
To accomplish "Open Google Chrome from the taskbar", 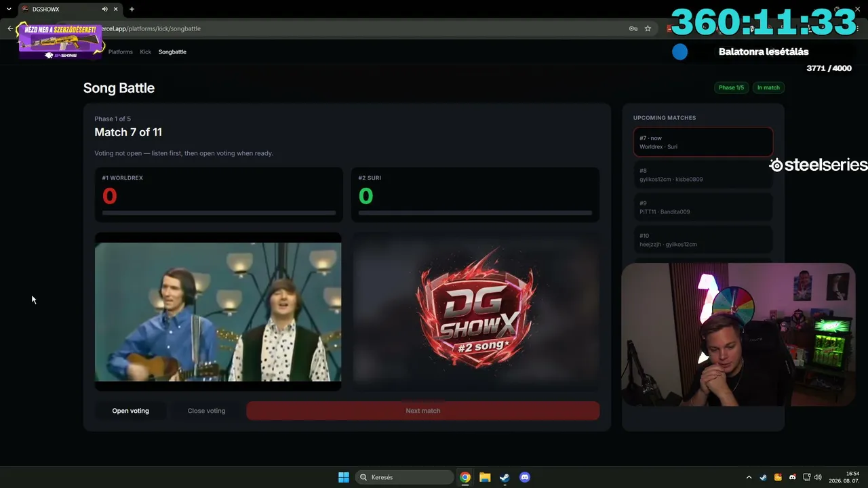I will 465,477.
